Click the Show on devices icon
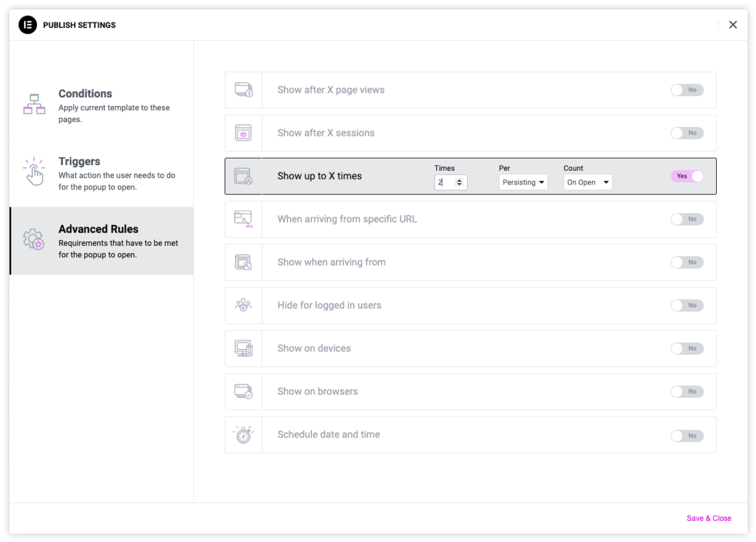Image resolution: width=756 pixels, height=542 pixels. (x=244, y=349)
